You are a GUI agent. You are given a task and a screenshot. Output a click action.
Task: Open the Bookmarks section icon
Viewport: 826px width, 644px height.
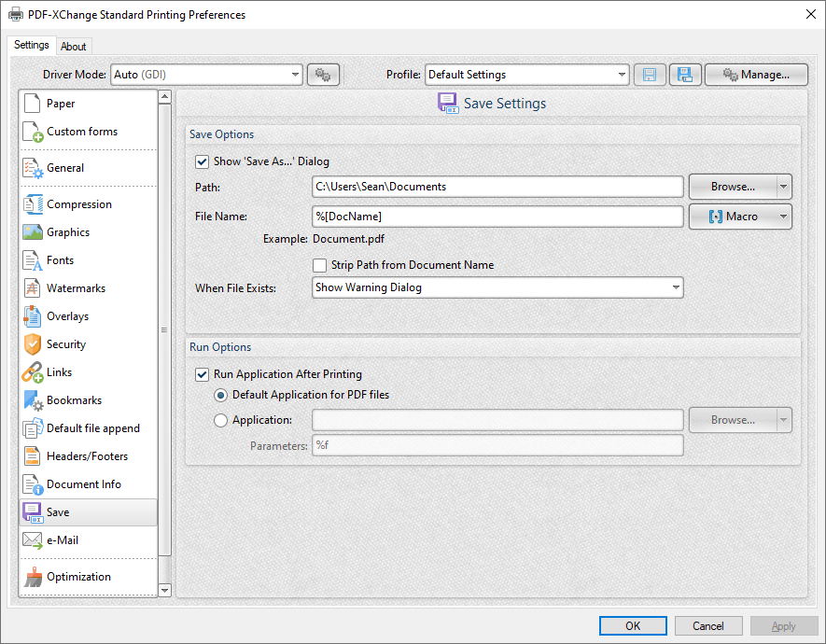(x=33, y=400)
